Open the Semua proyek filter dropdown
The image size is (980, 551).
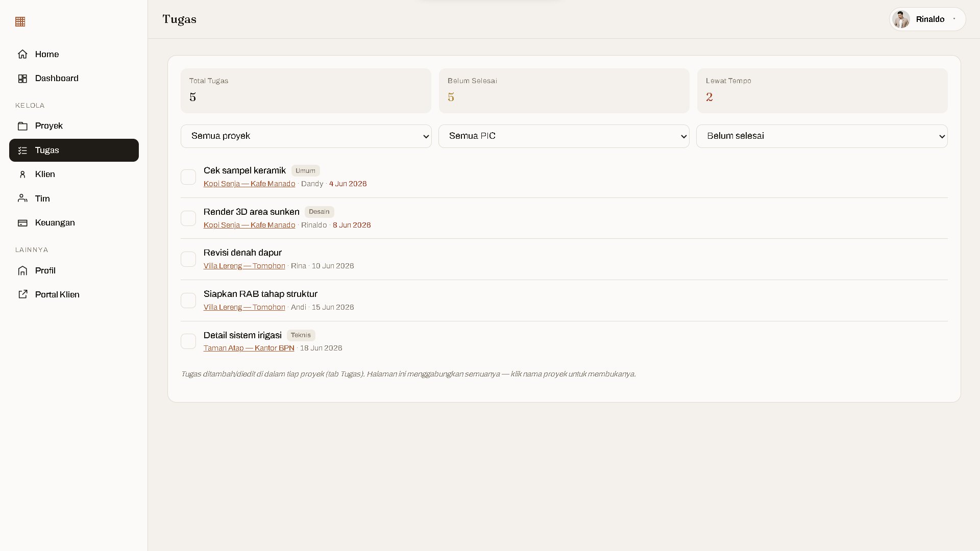click(306, 136)
